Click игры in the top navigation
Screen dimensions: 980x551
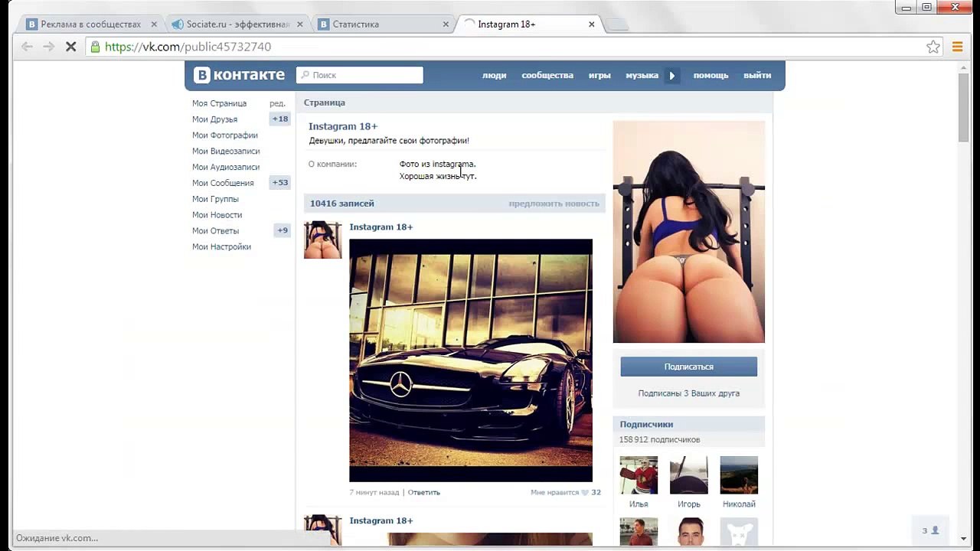(x=599, y=75)
